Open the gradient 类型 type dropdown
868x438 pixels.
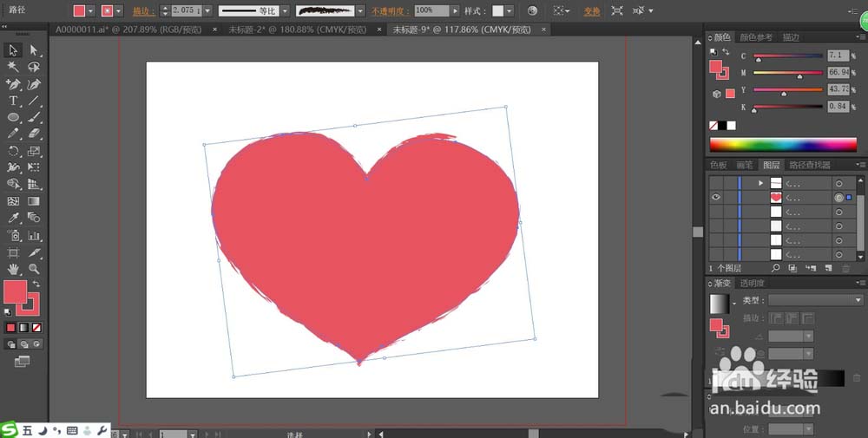pyautogui.click(x=815, y=300)
